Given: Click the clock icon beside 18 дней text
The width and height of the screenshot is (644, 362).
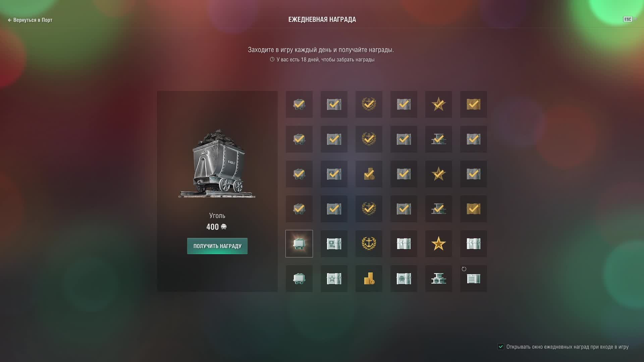Looking at the screenshot, I should tap(272, 59).
